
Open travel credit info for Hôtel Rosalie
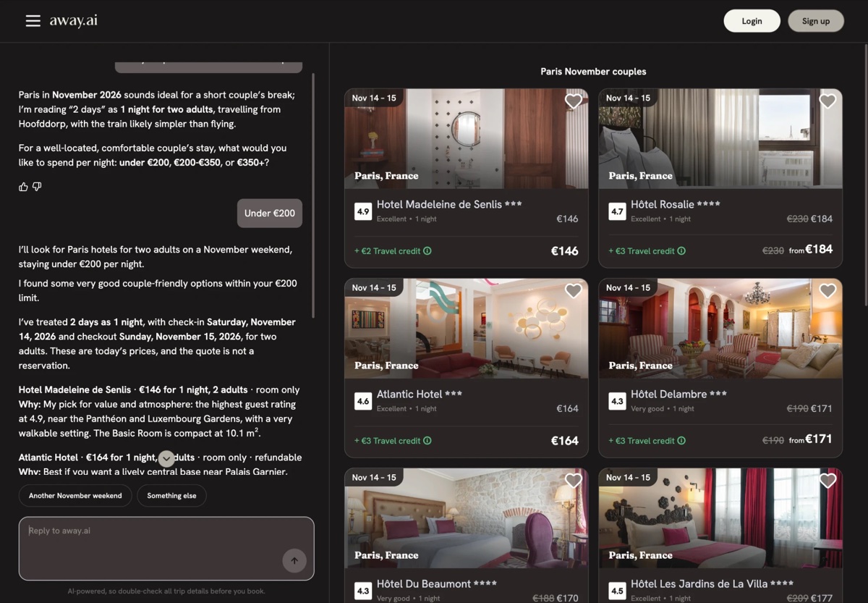(681, 251)
